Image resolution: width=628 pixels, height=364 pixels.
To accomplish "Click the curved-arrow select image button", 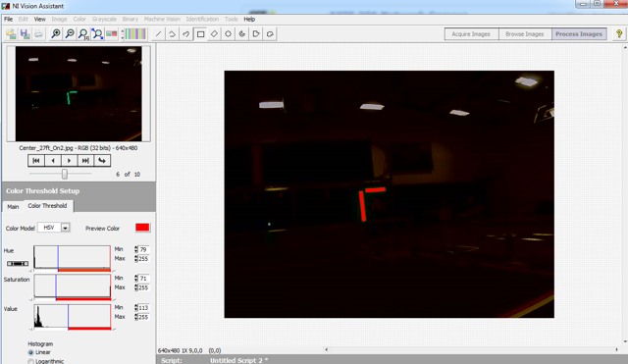I will coord(102,161).
